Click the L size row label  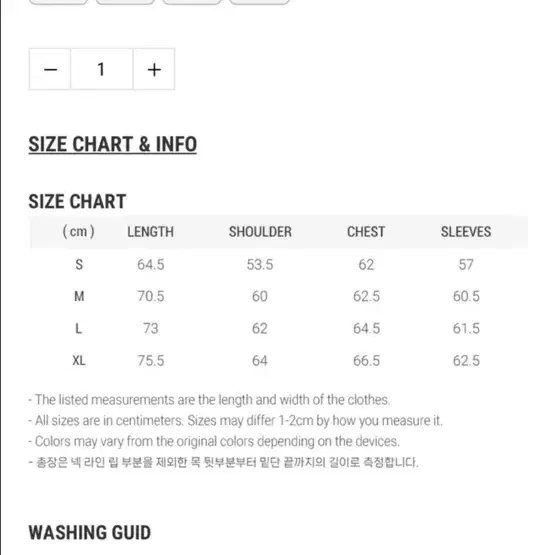click(79, 328)
